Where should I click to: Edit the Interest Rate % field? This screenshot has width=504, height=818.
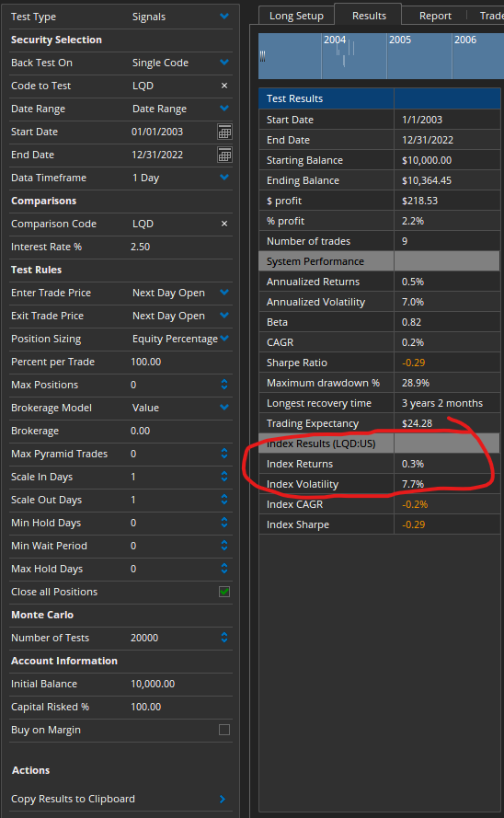178,247
